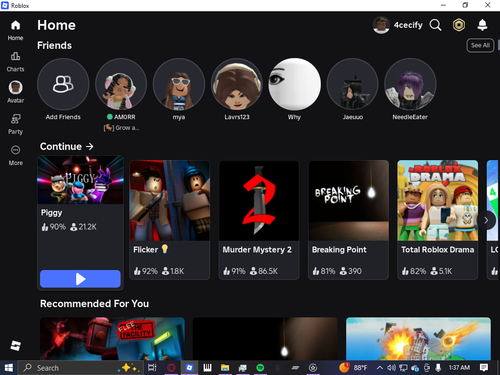Open the microphone tray icon

[x=438, y=368]
